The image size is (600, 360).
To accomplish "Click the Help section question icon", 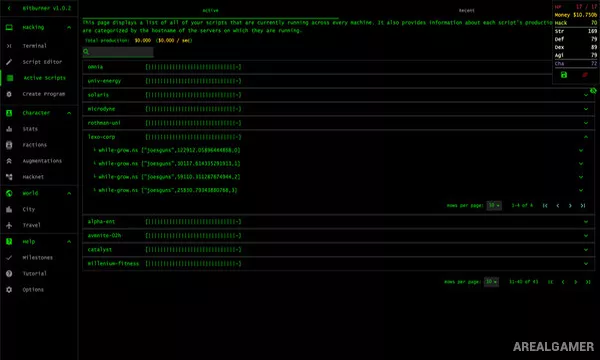I will coord(9,241).
